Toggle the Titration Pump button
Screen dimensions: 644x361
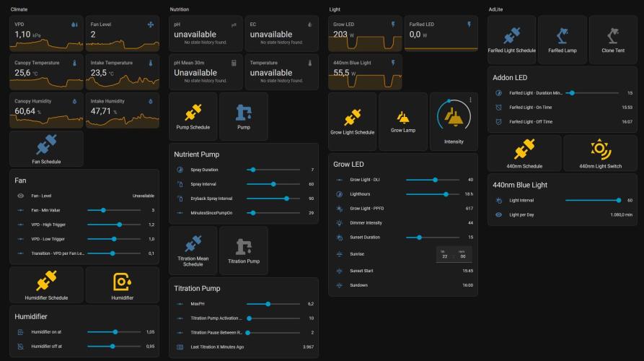[244, 251]
